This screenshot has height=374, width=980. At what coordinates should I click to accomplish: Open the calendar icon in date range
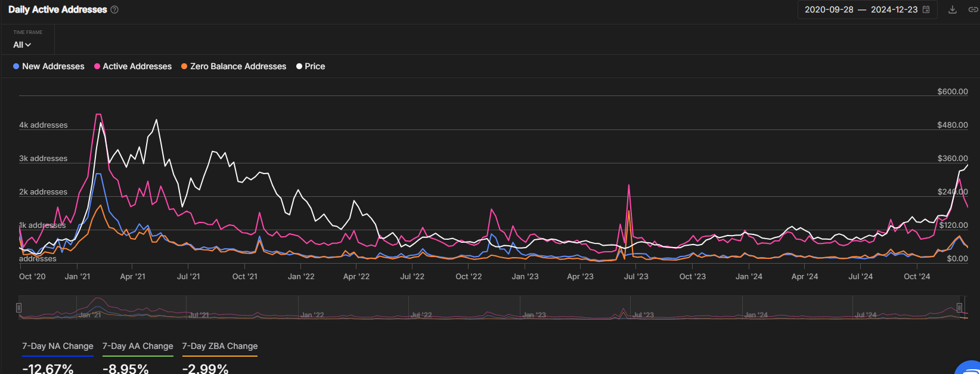[x=926, y=10]
